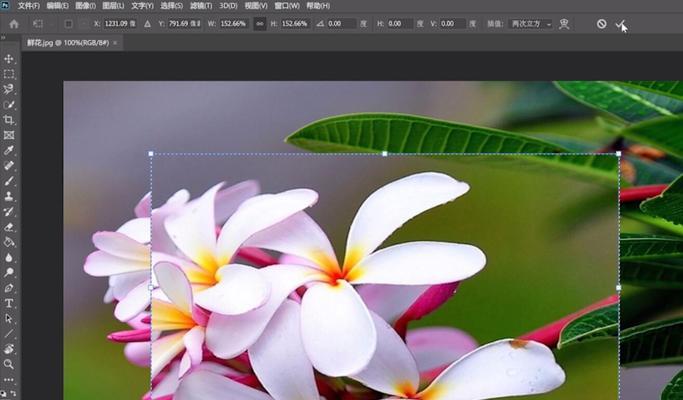Viewport: 683px width, 400px height.
Task: Open the 帮助(H) menu
Action: (318, 6)
